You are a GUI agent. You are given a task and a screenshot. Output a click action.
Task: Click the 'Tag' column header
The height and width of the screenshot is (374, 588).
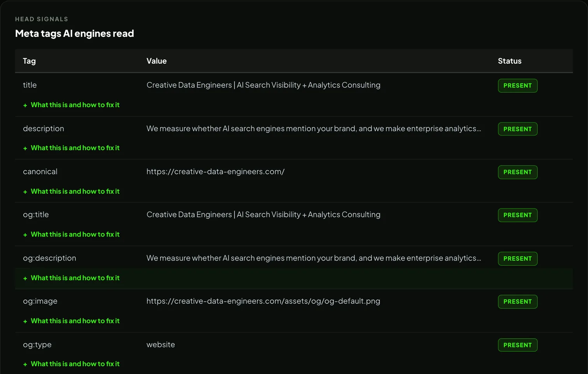click(x=29, y=61)
